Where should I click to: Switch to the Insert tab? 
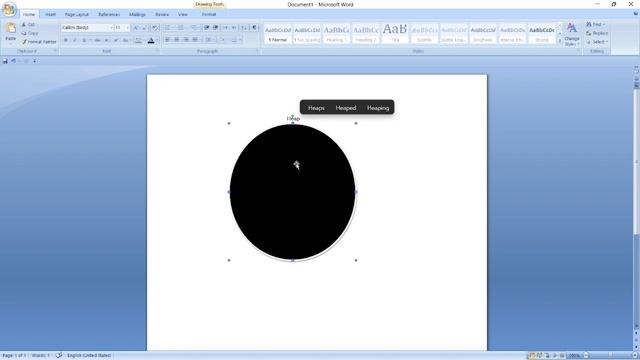pos(50,14)
